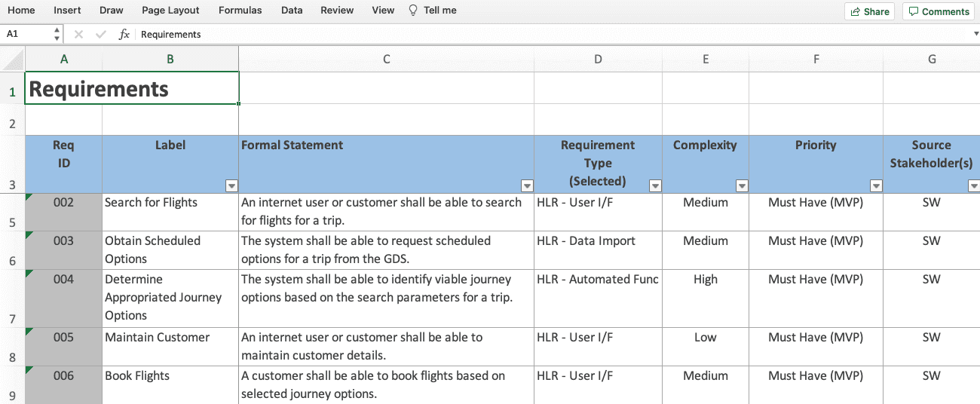Image resolution: width=980 pixels, height=404 pixels.
Task: Open the Comments pane button
Action: point(939,11)
